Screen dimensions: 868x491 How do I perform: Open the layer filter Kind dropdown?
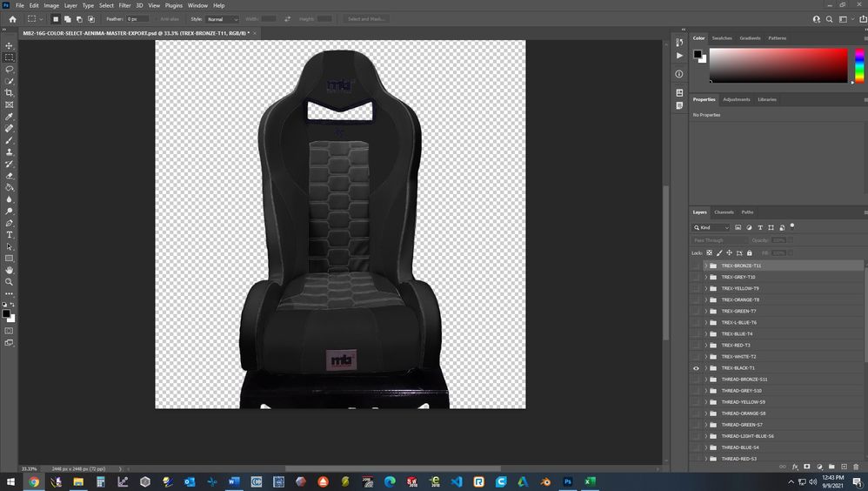tap(711, 227)
